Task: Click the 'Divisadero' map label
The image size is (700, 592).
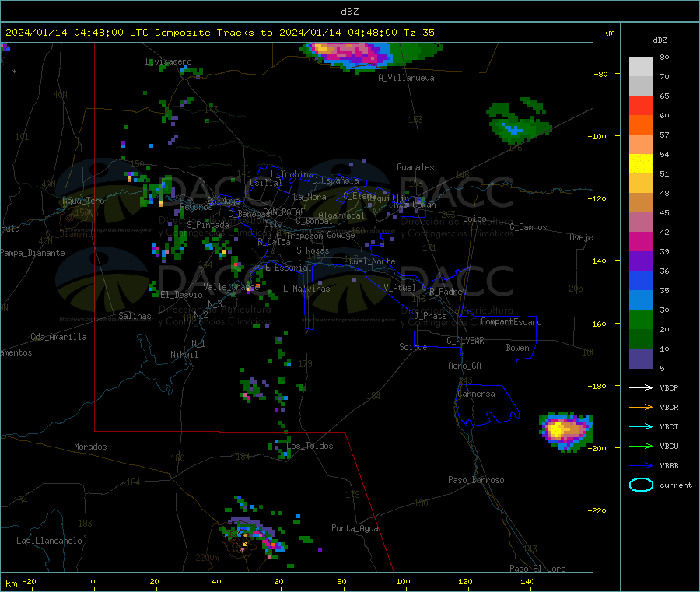Action: coord(168,61)
